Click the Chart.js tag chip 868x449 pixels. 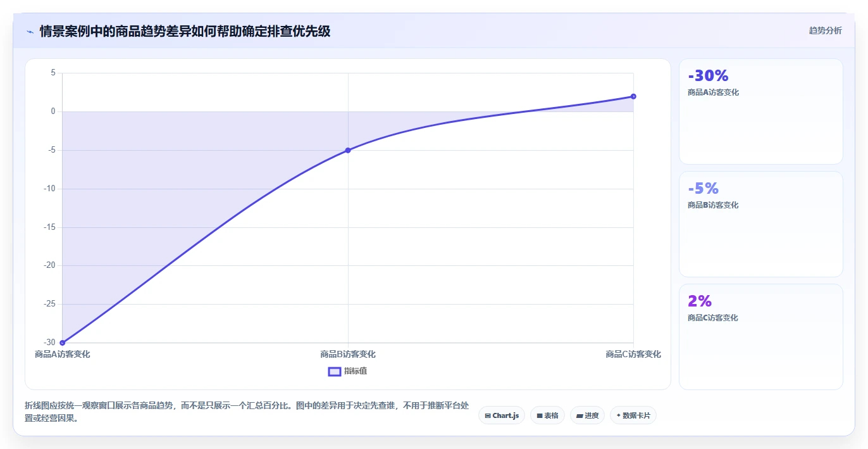pos(502,415)
